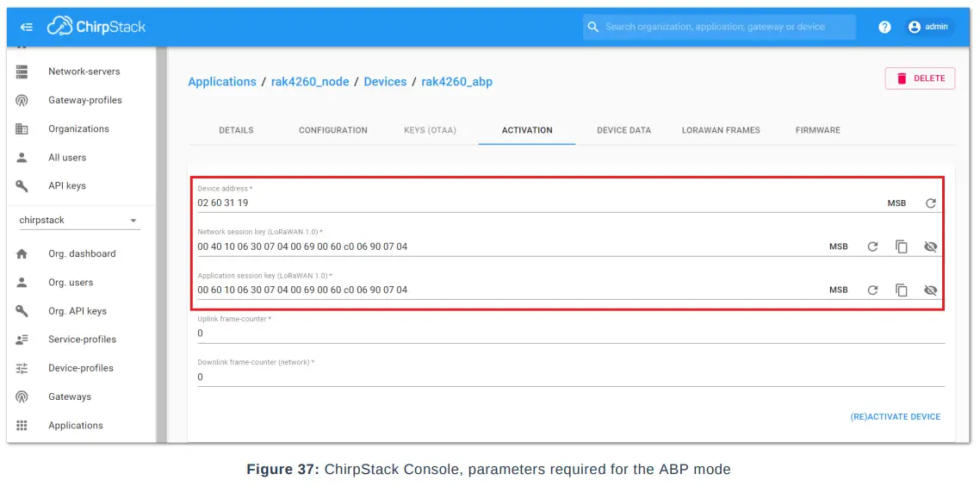
Task: Switch to the LORAWAN FRAMES tab
Action: 720,130
